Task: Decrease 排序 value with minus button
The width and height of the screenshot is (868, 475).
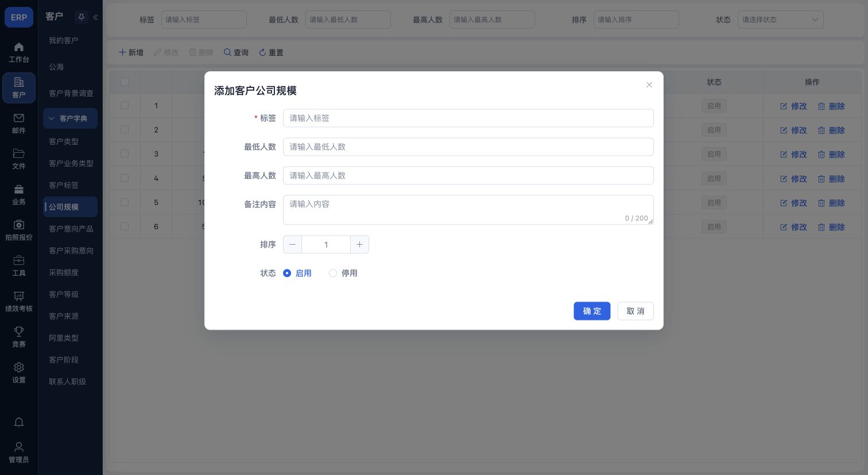Action: [292, 245]
